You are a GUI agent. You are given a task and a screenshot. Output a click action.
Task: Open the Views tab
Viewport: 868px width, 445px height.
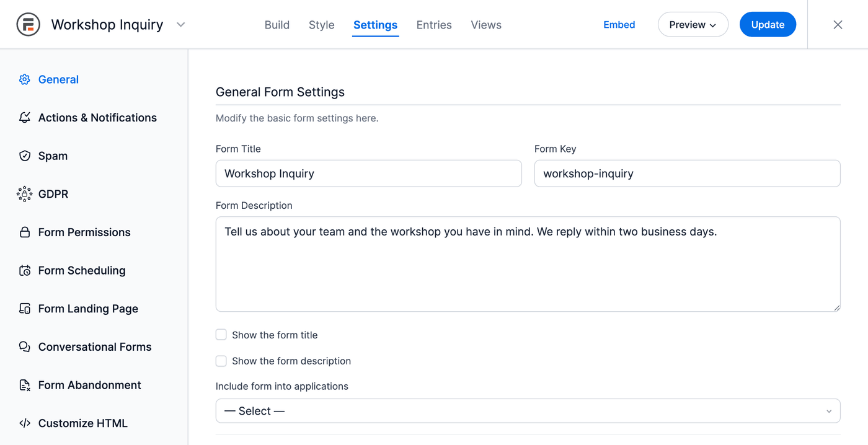point(486,25)
